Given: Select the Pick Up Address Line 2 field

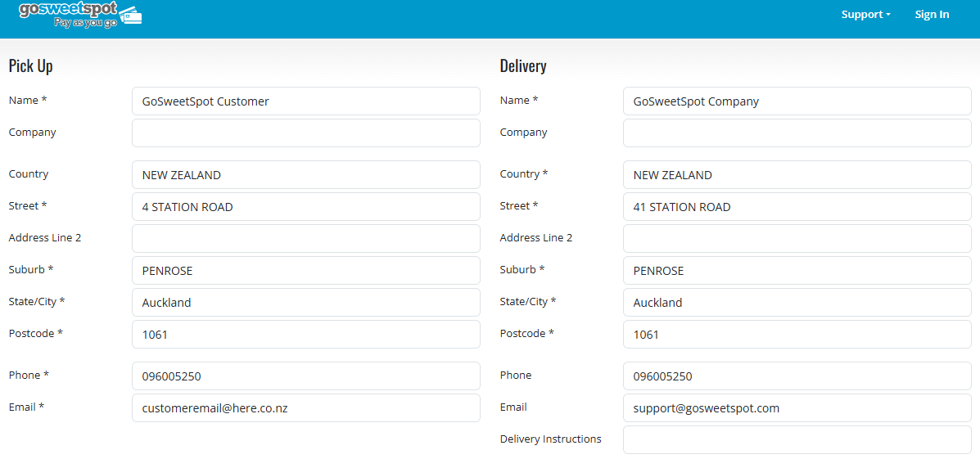Looking at the screenshot, I should tap(306, 239).
